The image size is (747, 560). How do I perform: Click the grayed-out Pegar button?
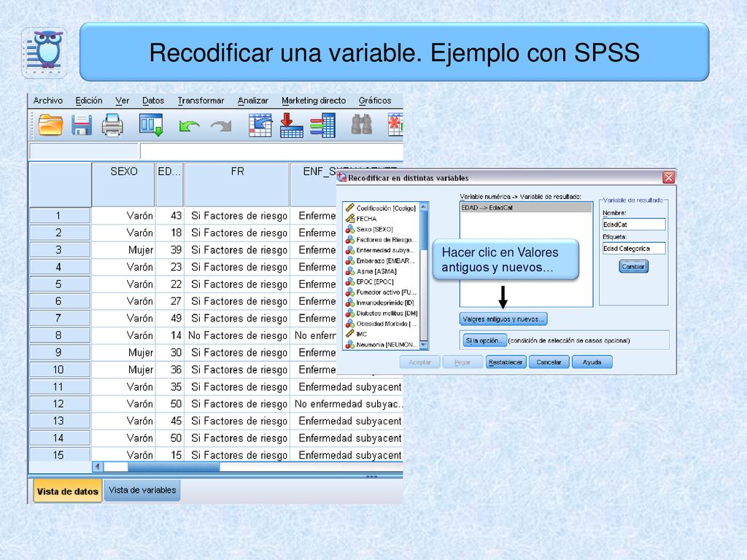point(462,362)
